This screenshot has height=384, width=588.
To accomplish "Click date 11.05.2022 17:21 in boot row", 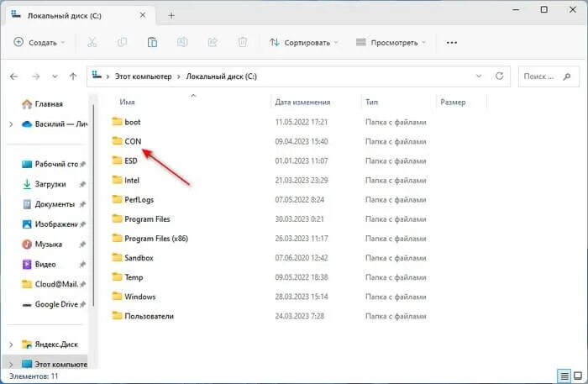I will pos(301,122).
